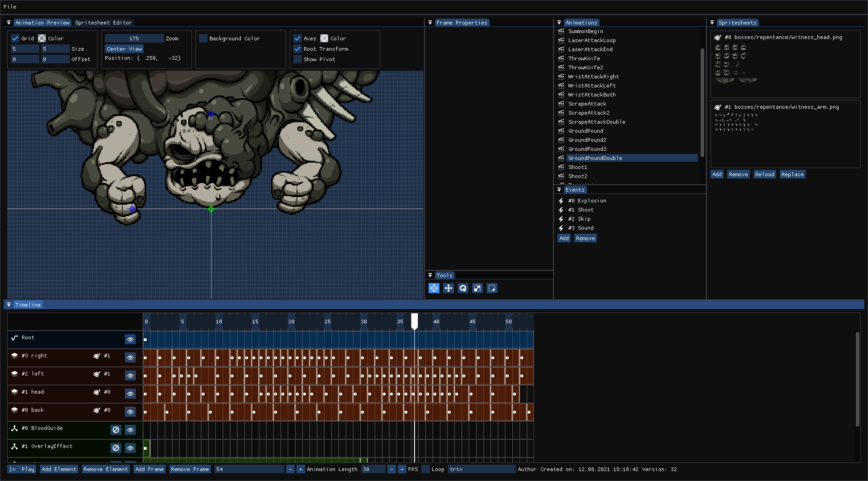Click the spritesheet icon on #1 head row
868x481 pixels.
click(96, 392)
